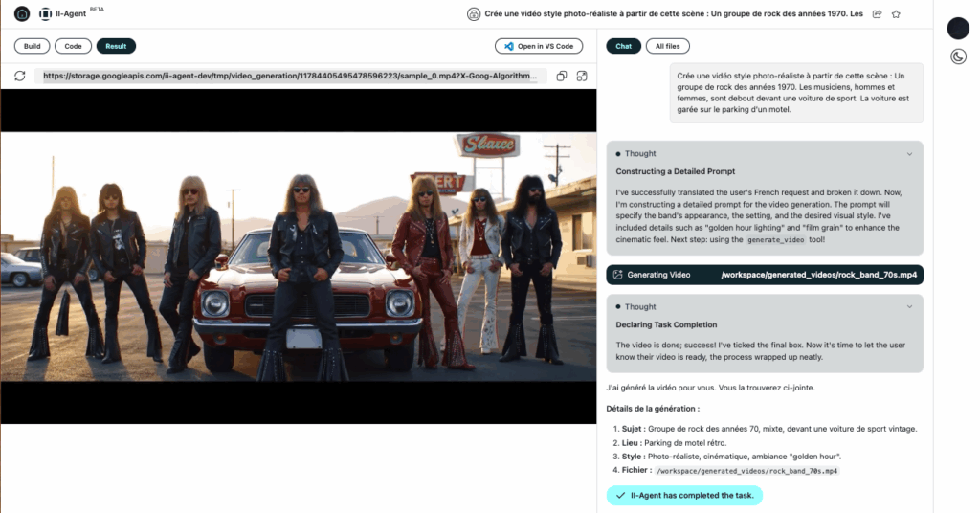Toggle dark mode with the moon icon
Image resolution: width=980 pixels, height=513 pixels.
pyautogui.click(x=958, y=56)
